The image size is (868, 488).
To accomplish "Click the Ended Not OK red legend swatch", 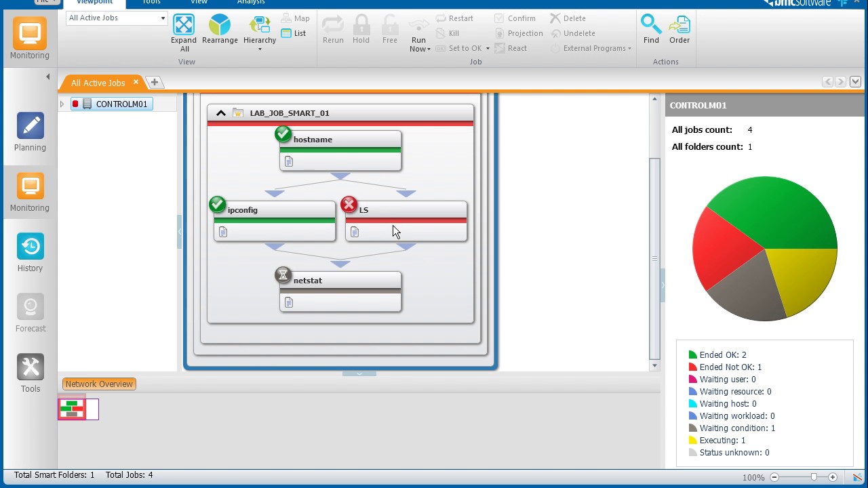I will pyautogui.click(x=693, y=367).
